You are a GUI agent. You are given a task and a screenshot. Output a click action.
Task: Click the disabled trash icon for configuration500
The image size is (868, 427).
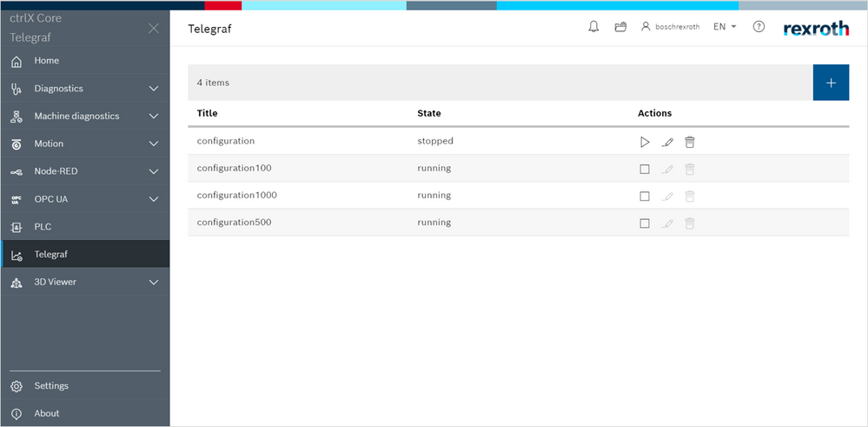coord(689,224)
